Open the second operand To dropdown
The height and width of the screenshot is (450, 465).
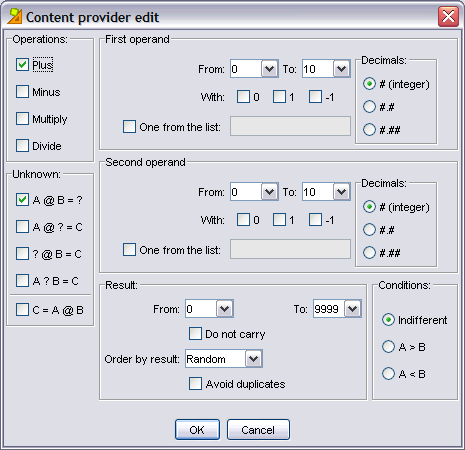[341, 192]
